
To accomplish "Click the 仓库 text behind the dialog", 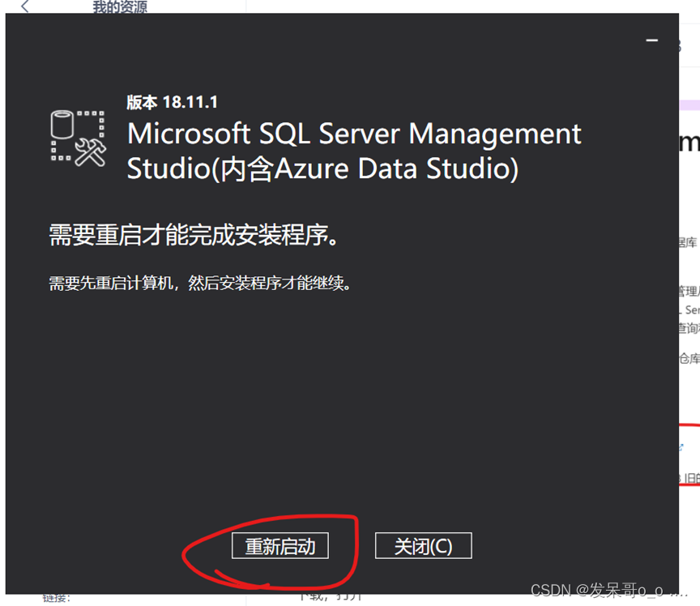I will [689, 358].
